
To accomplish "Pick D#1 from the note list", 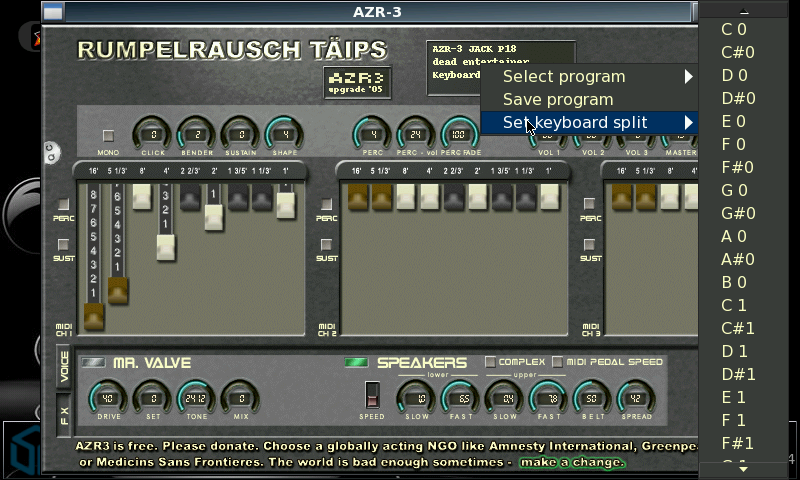I will 743,374.
